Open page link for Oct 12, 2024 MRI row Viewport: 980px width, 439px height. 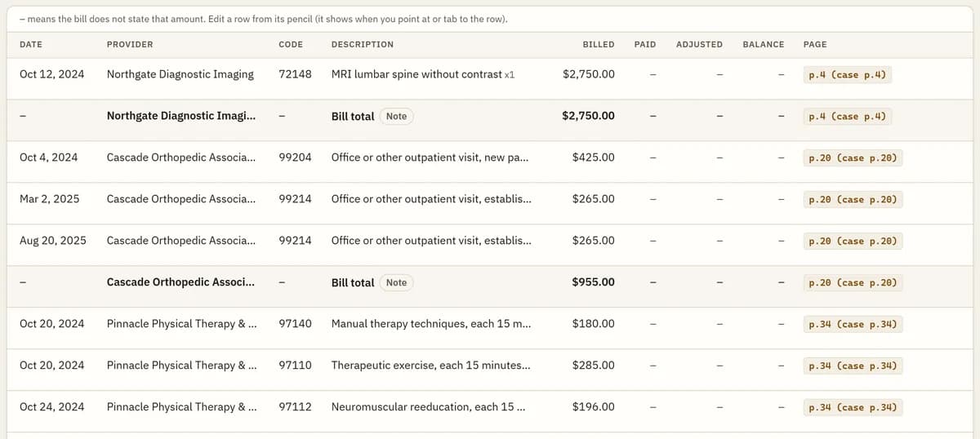[847, 75]
